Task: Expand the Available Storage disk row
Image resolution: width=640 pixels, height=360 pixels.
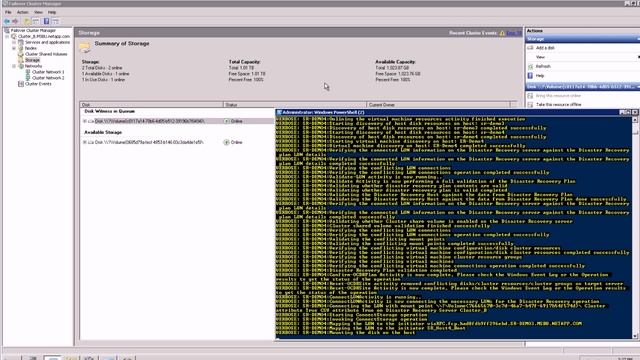Action: pos(85,142)
